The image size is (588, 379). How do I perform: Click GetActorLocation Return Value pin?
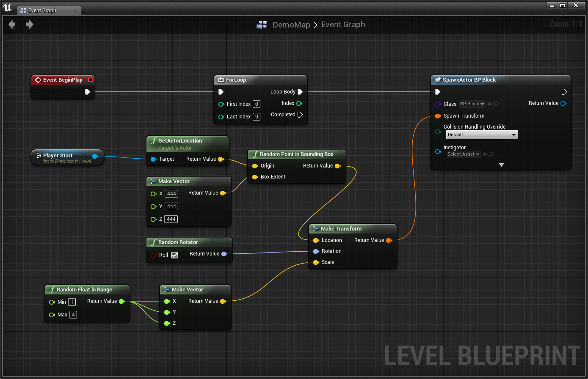tap(221, 159)
